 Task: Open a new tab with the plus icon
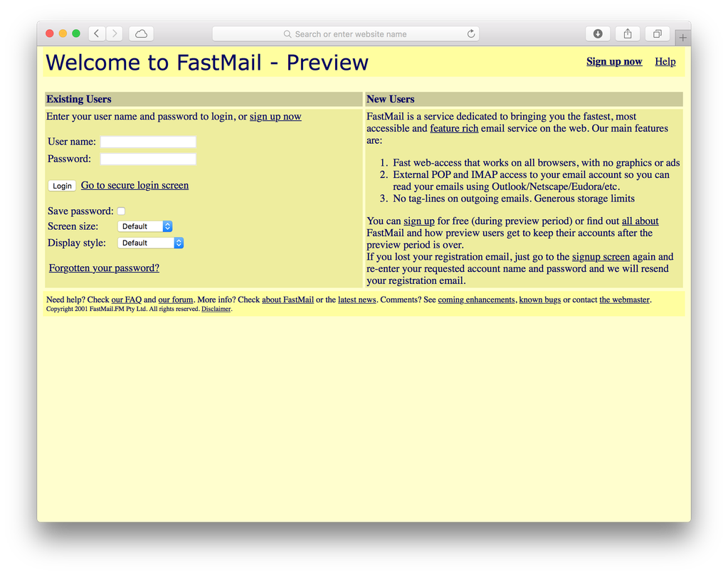(x=682, y=36)
